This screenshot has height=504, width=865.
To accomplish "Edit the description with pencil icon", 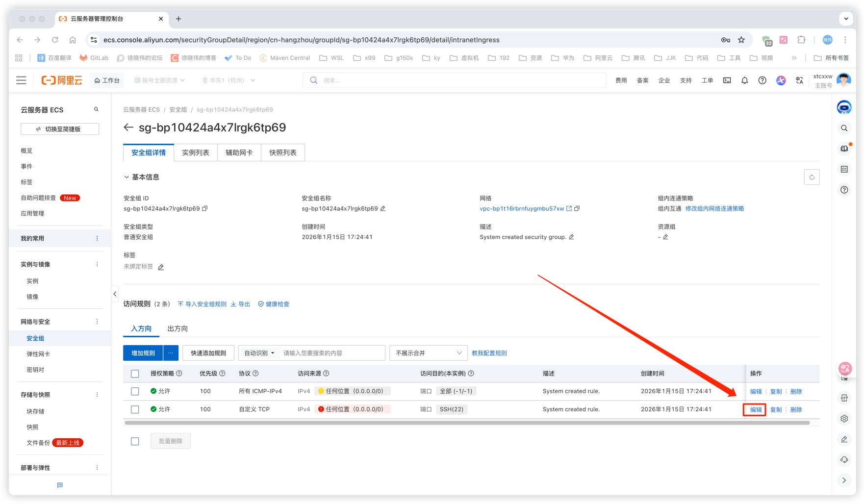I will coord(571,237).
